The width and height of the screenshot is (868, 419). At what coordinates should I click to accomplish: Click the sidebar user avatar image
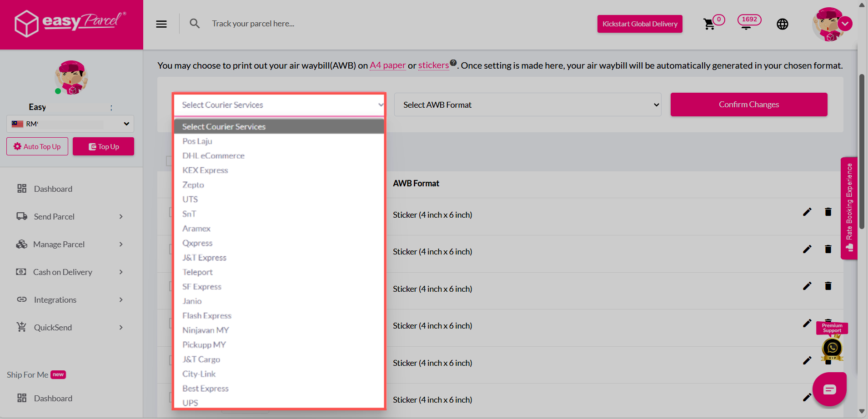click(71, 77)
